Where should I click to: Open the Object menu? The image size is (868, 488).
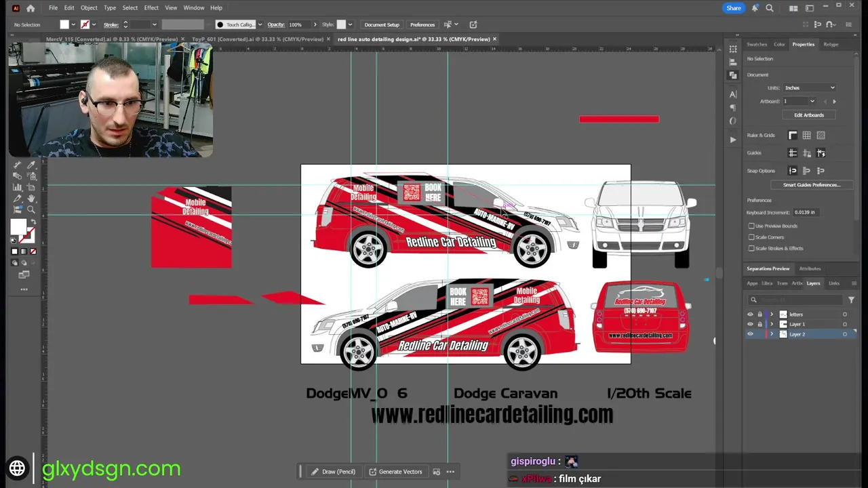(89, 8)
